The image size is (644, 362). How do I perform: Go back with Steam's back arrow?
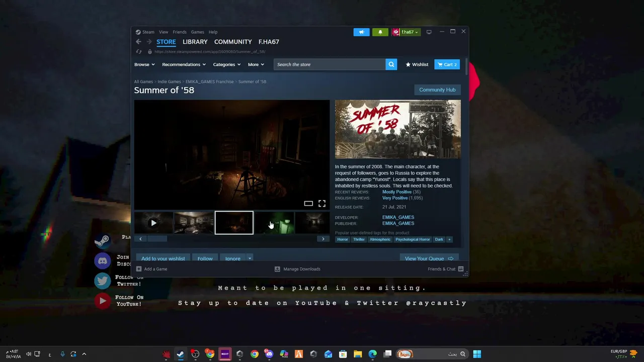point(138,42)
